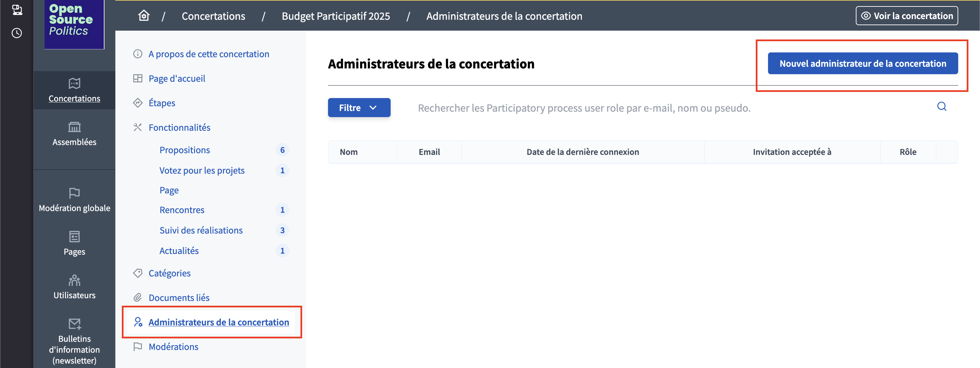Open Modération globale flag icon
Screen dimensions: 980x368
pos(74,193)
